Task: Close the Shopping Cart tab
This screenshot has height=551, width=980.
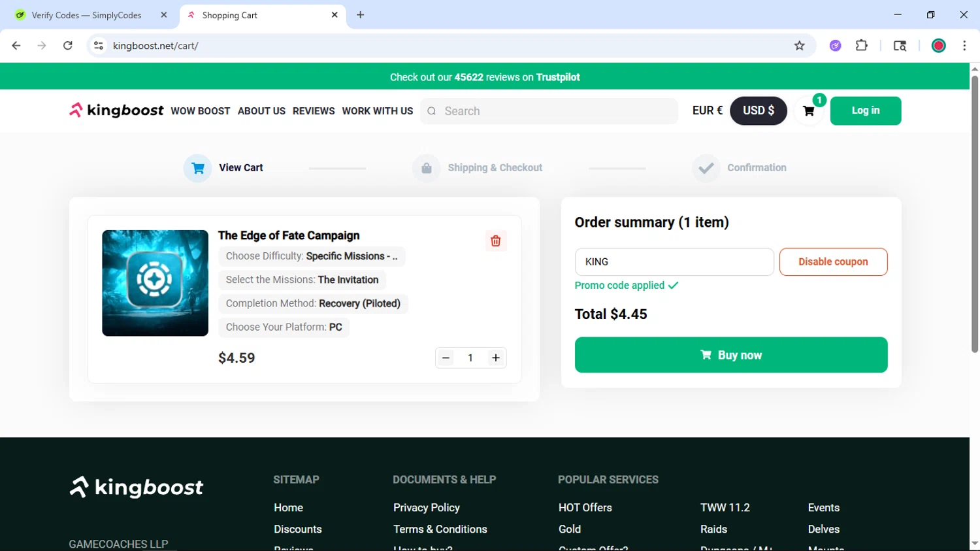Action: pos(335,15)
